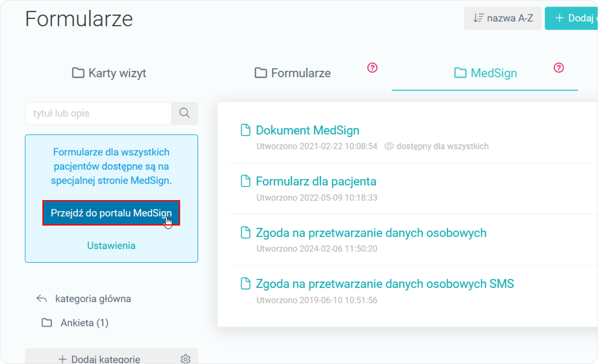Click the document icon of Formularz dla pacjenta
Viewport: 598px width, 364px height.
click(x=246, y=181)
